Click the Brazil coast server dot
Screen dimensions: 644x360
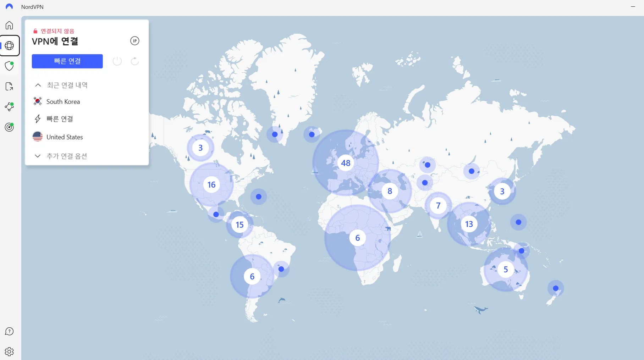(x=281, y=269)
